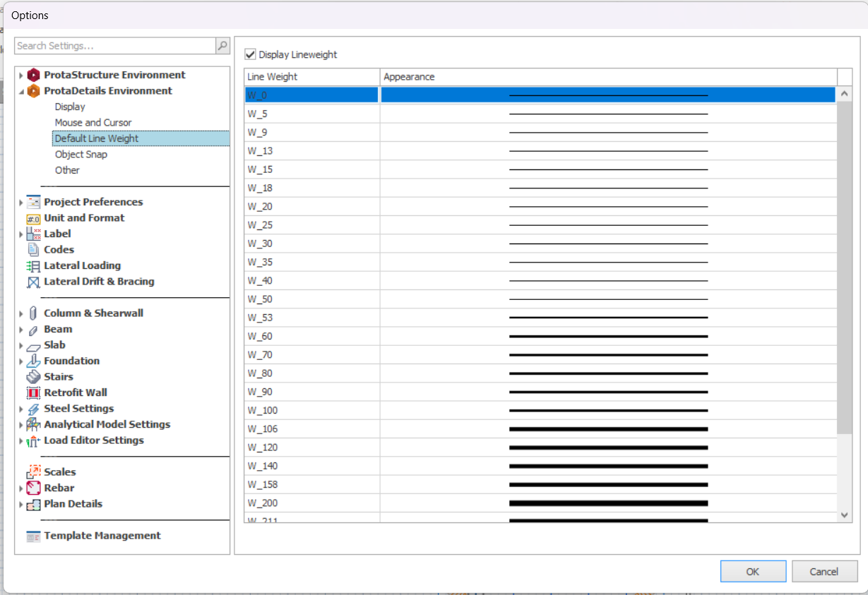
Task: Expand the Rebar settings node
Action: pyautogui.click(x=21, y=488)
